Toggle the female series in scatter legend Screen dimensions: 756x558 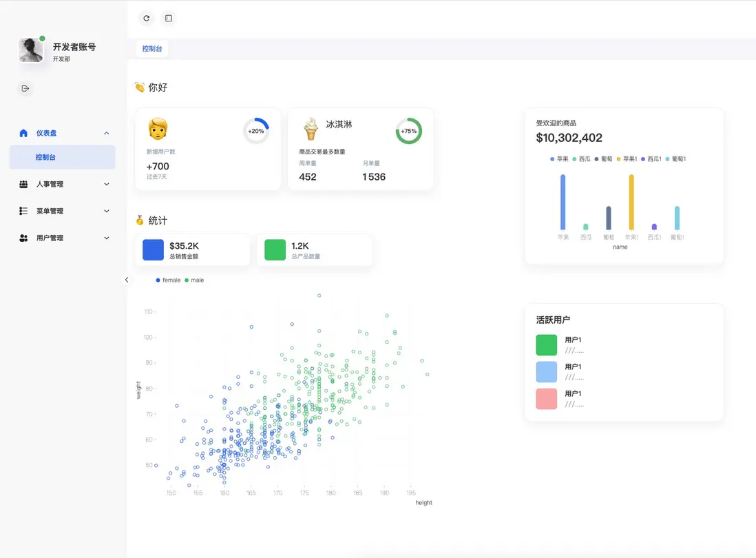coord(168,280)
